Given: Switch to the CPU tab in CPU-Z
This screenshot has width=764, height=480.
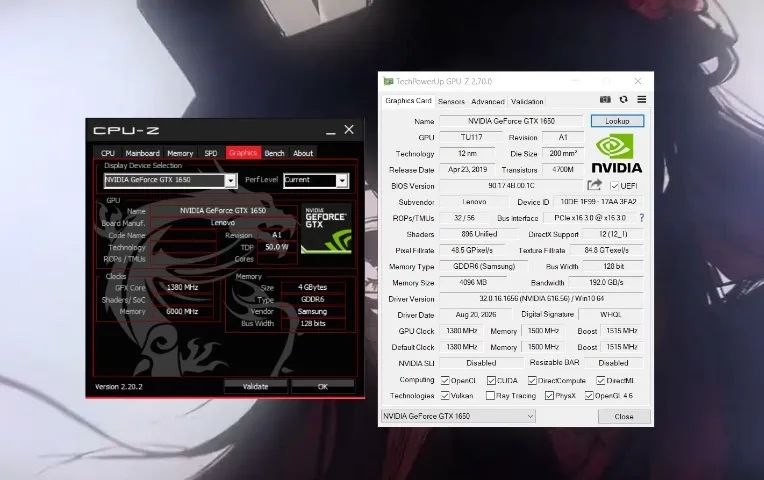Looking at the screenshot, I should [x=108, y=153].
